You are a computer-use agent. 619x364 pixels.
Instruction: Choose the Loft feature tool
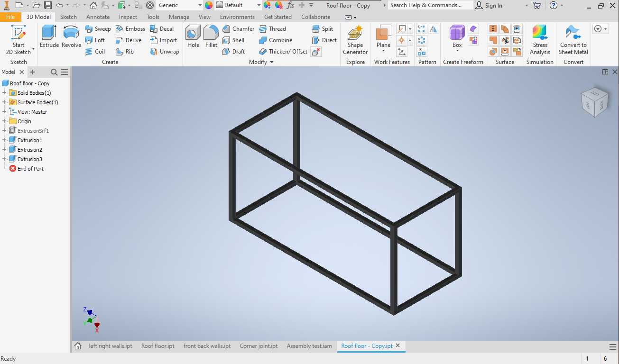[95, 40]
